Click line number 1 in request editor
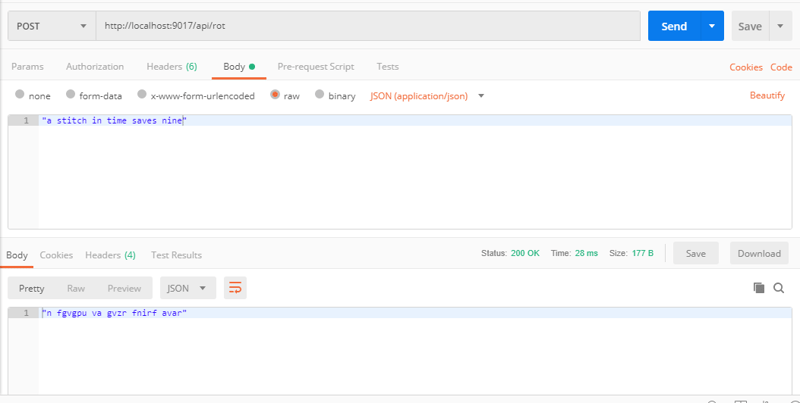800x403 pixels. click(26, 121)
